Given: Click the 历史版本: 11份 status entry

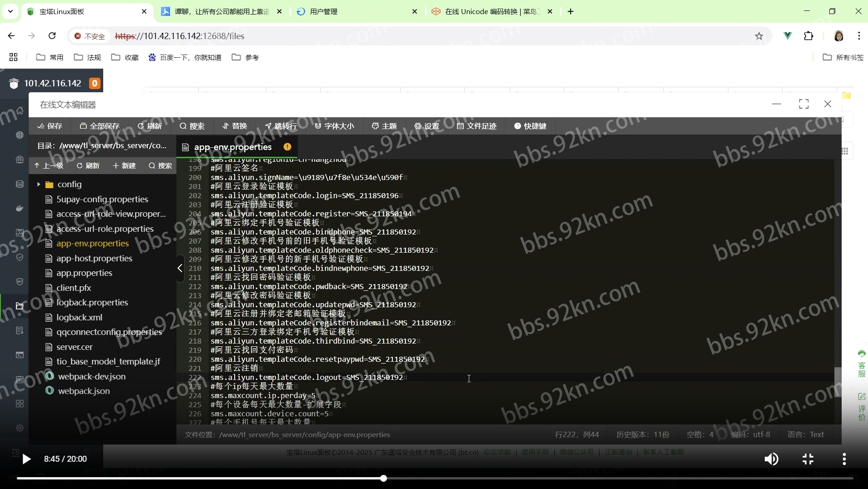Looking at the screenshot, I should 642,434.
